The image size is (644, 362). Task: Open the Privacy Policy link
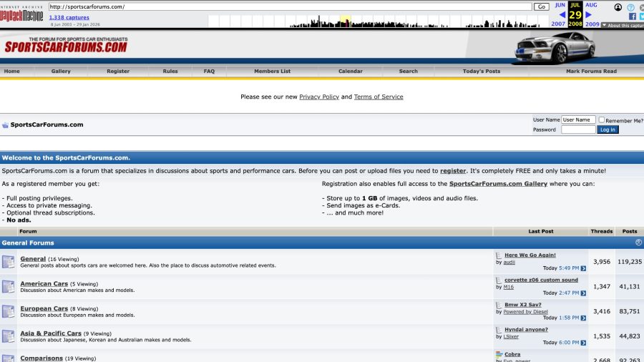tap(319, 97)
